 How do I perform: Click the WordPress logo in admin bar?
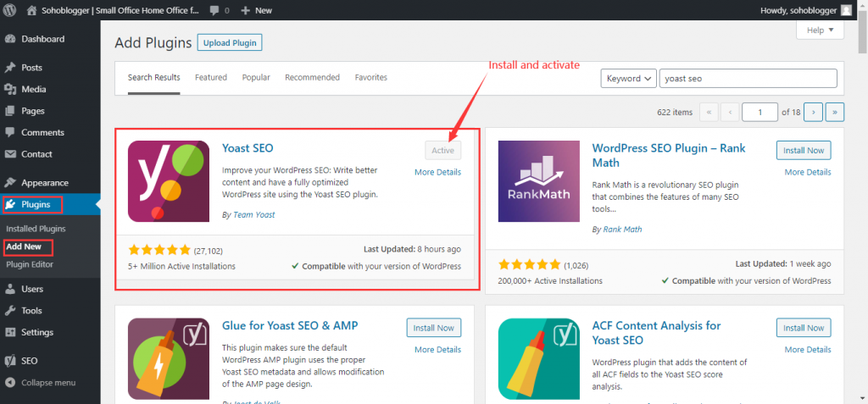(x=11, y=10)
